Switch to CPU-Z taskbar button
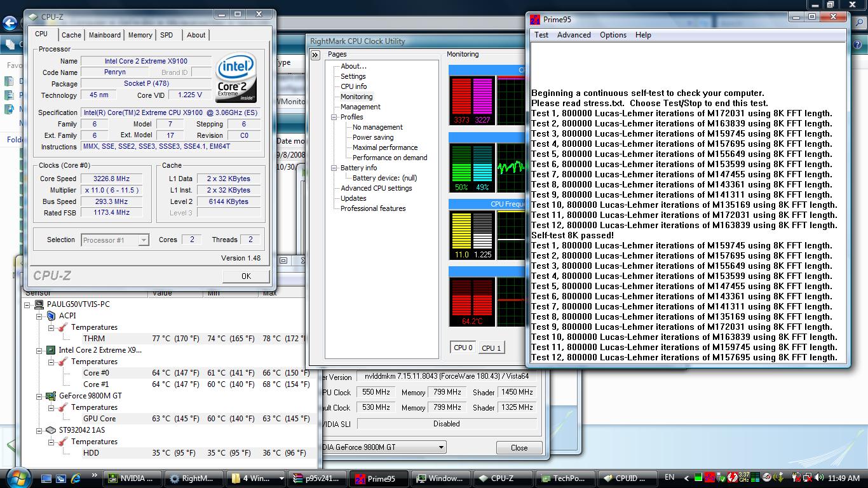Screen dimensions: 868x488 (503, 478)
